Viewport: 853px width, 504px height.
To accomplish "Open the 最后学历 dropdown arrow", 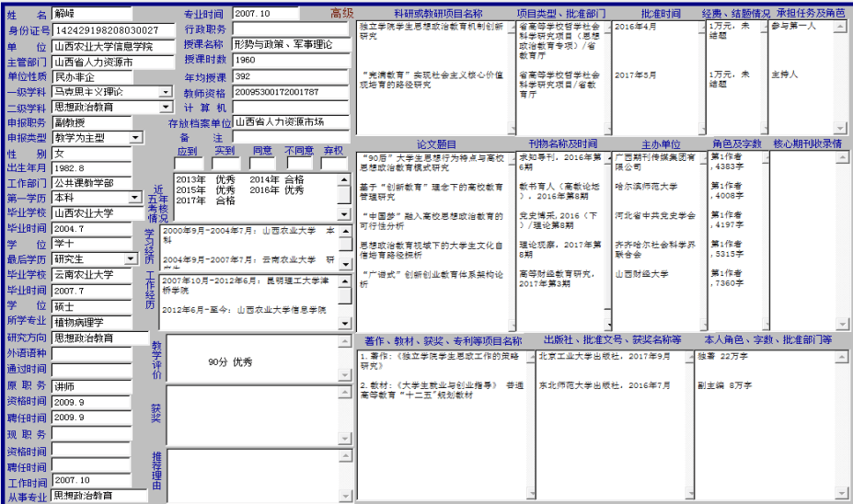I will pyautogui.click(x=135, y=259).
